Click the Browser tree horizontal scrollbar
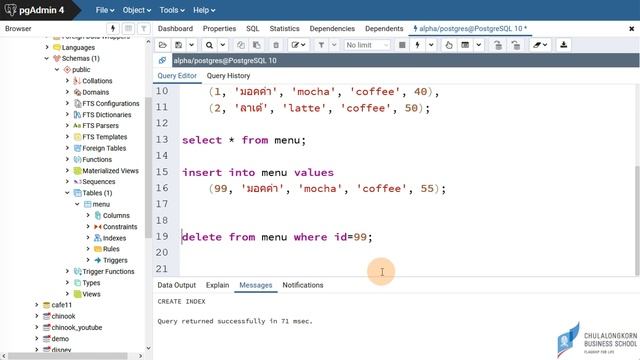 pos(68,356)
